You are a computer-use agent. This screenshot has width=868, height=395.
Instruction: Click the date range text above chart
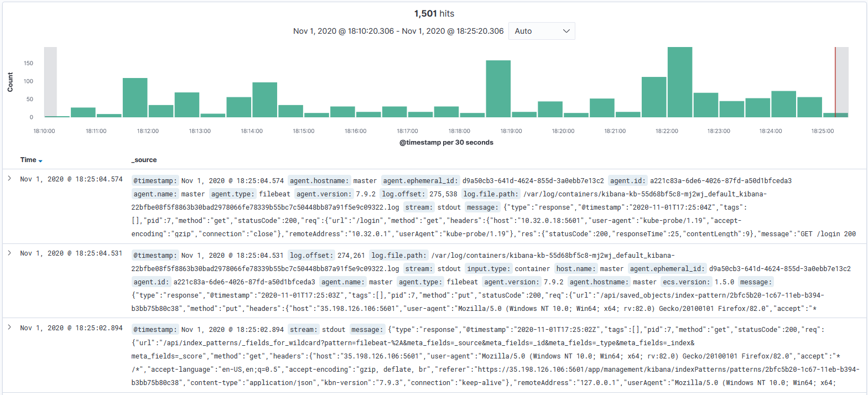398,31
